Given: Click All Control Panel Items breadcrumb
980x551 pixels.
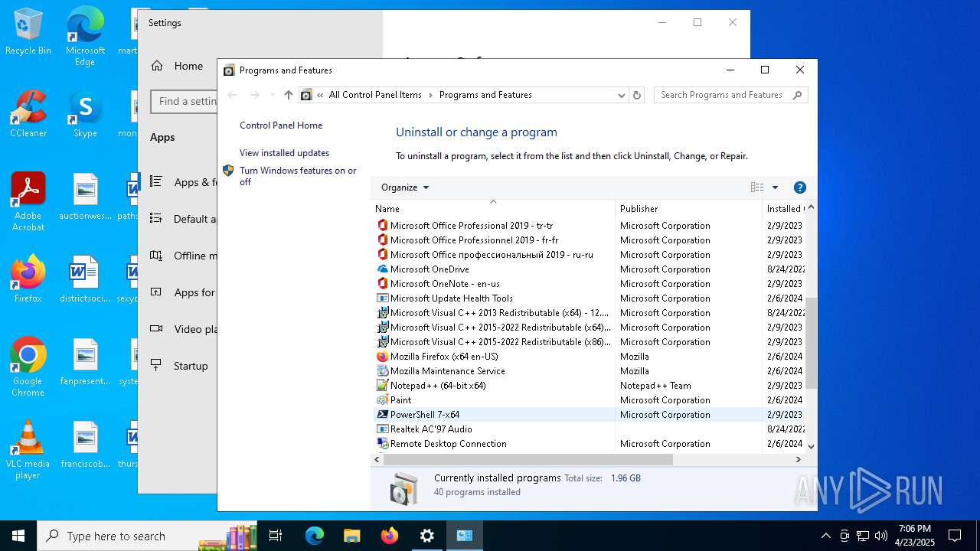Looking at the screenshot, I should (375, 95).
